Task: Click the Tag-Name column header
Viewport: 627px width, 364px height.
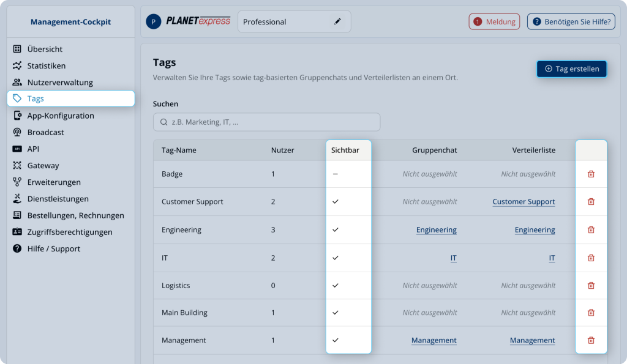Action: coord(179,150)
